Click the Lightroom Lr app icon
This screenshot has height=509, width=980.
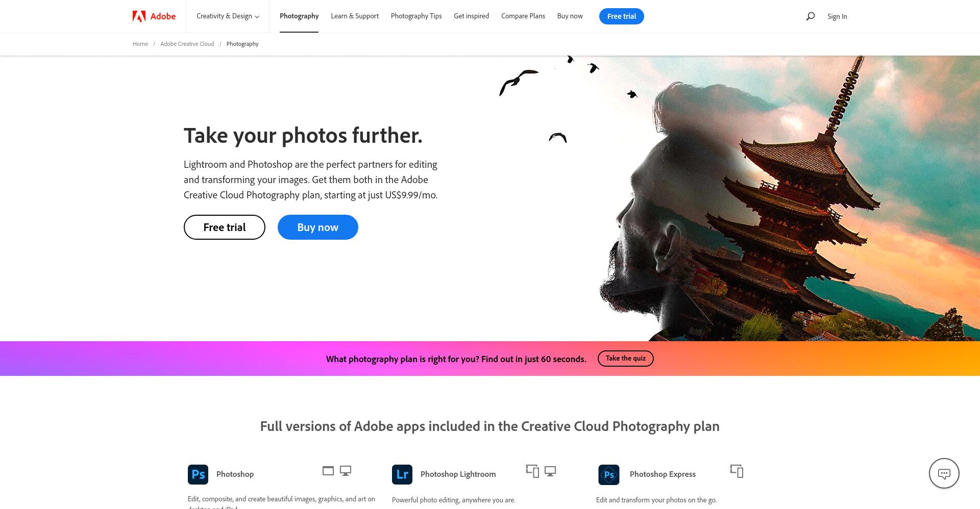402,474
